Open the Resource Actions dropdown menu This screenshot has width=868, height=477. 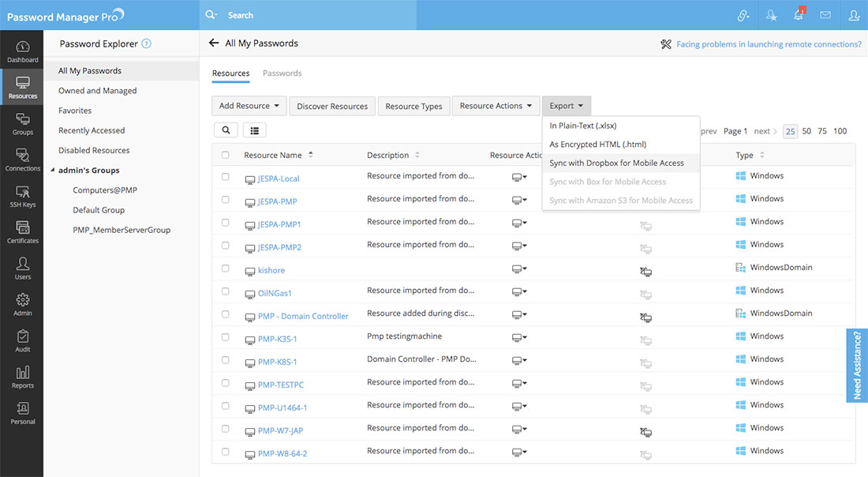point(496,106)
